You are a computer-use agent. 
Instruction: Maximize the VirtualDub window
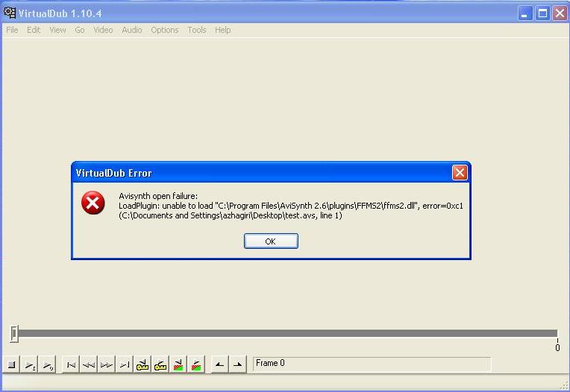(x=542, y=13)
